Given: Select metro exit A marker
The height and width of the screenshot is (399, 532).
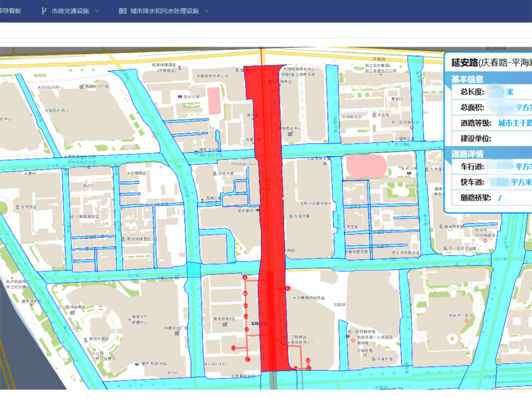Looking at the screenshot, I should tap(288, 289).
